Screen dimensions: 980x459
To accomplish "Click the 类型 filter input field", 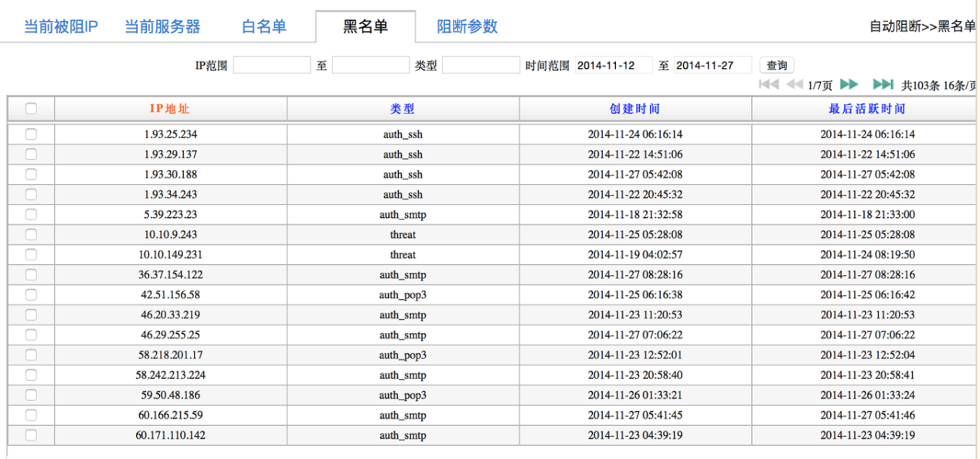I will (x=481, y=66).
